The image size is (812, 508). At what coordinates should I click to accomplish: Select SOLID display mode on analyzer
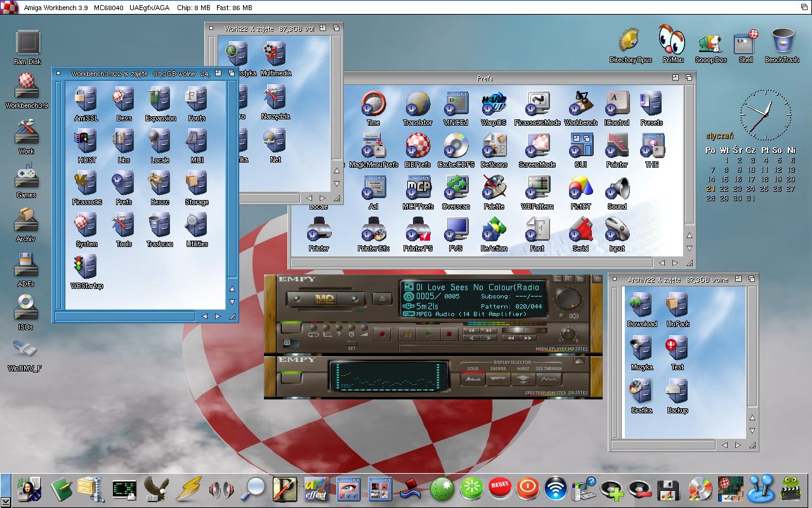pos(473,379)
